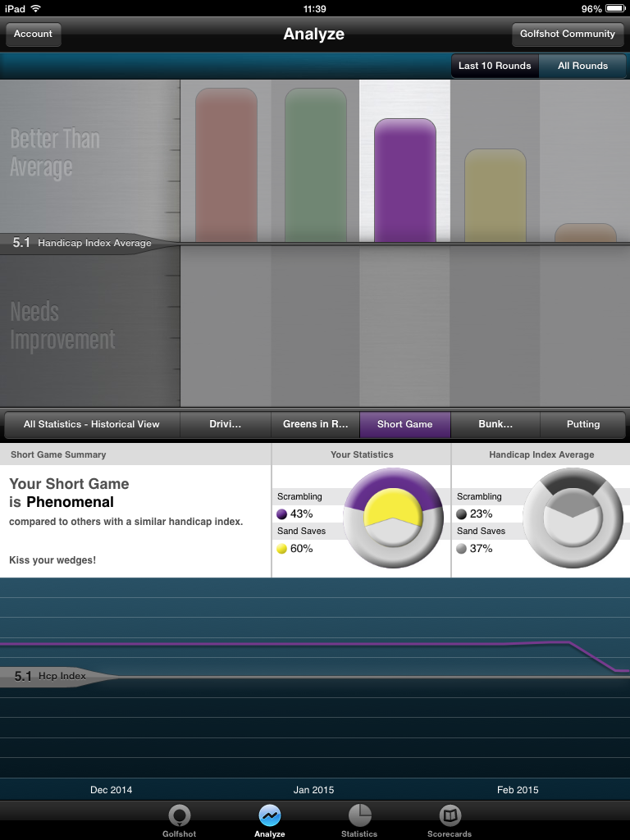Open the Statistics pie chart icon
Image resolution: width=630 pixels, height=840 pixels.
[x=359, y=815]
